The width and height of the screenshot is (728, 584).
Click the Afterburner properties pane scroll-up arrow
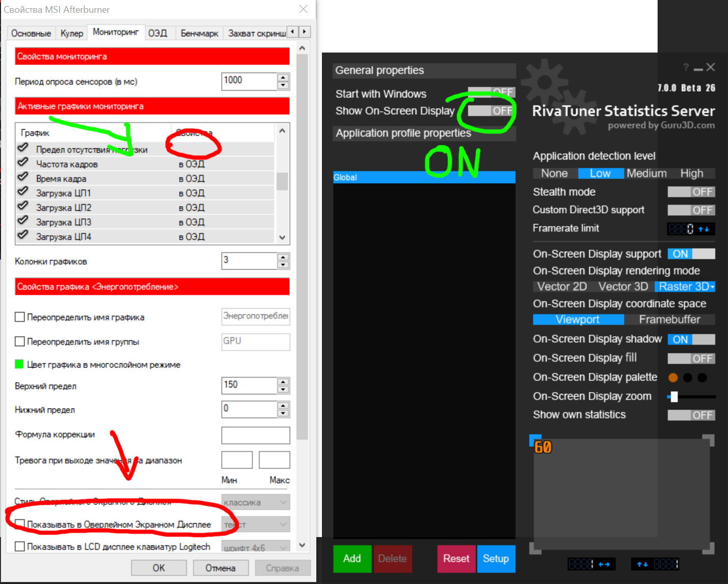coord(302,48)
